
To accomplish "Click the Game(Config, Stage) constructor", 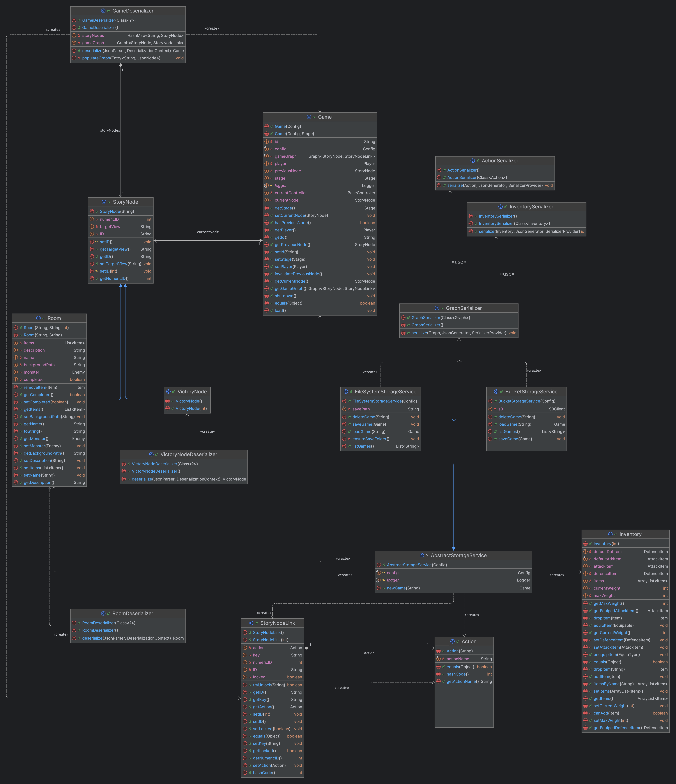I will pos(320,134).
